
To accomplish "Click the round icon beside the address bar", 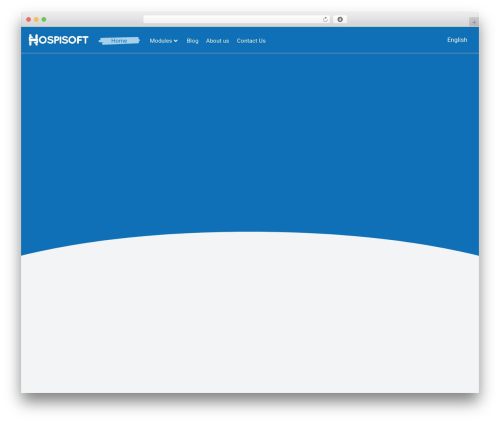I will click(340, 19).
